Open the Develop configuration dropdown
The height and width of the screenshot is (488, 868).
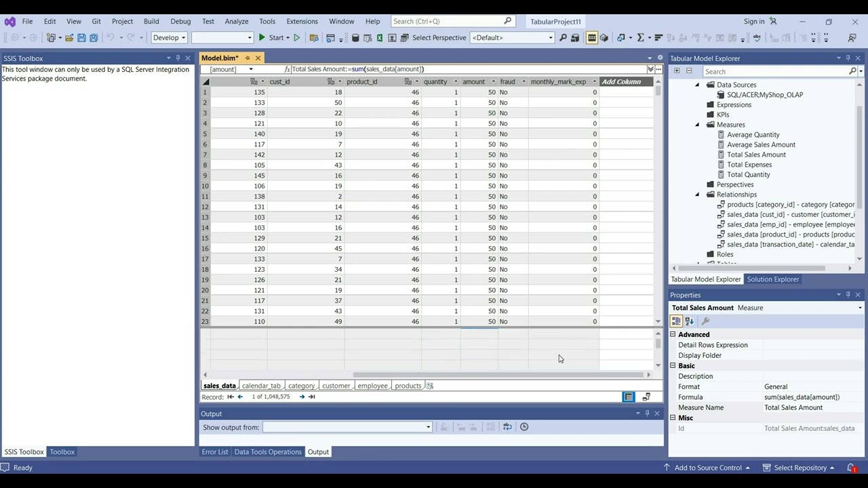pyautogui.click(x=169, y=38)
